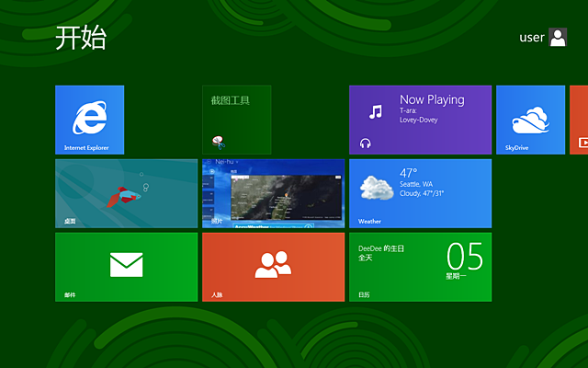Click the two-people icon in the People tile
This screenshot has height=368, width=588.
coord(274,264)
